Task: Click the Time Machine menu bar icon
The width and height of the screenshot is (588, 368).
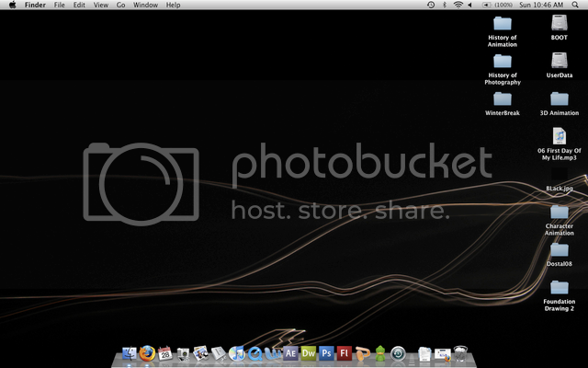Action: pyautogui.click(x=432, y=6)
